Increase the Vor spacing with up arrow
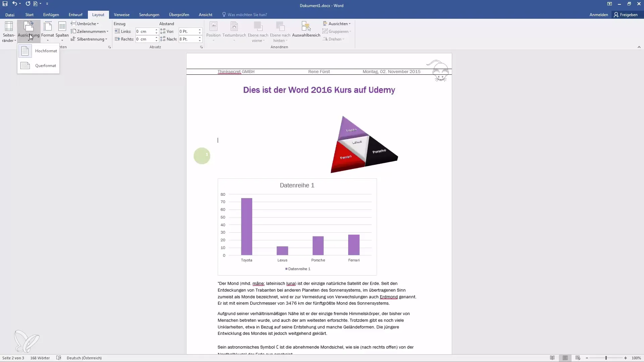 point(200,30)
